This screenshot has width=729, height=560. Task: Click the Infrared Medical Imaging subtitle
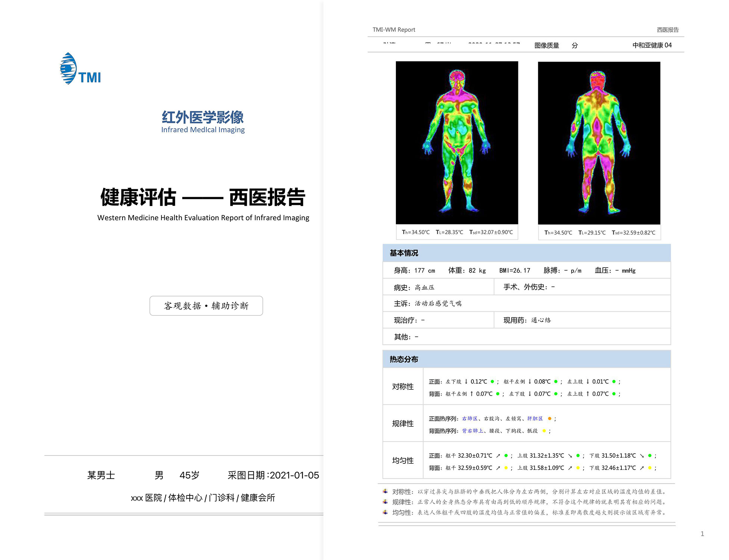click(203, 130)
